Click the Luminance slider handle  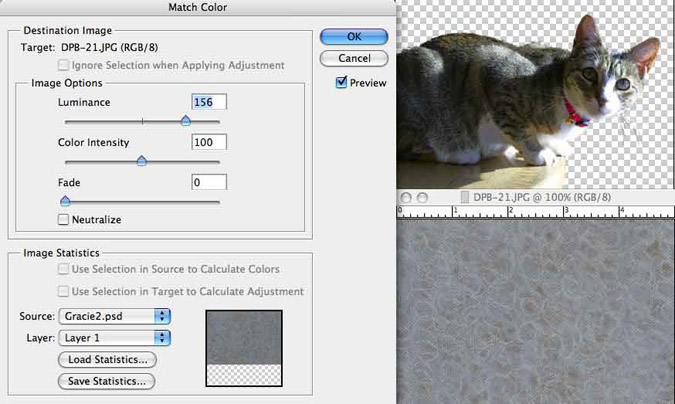point(186,120)
